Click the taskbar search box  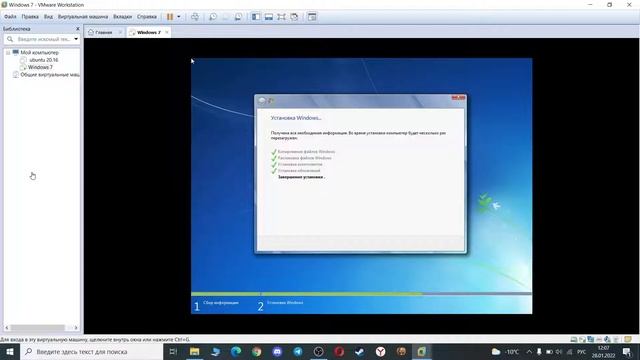pos(91,351)
